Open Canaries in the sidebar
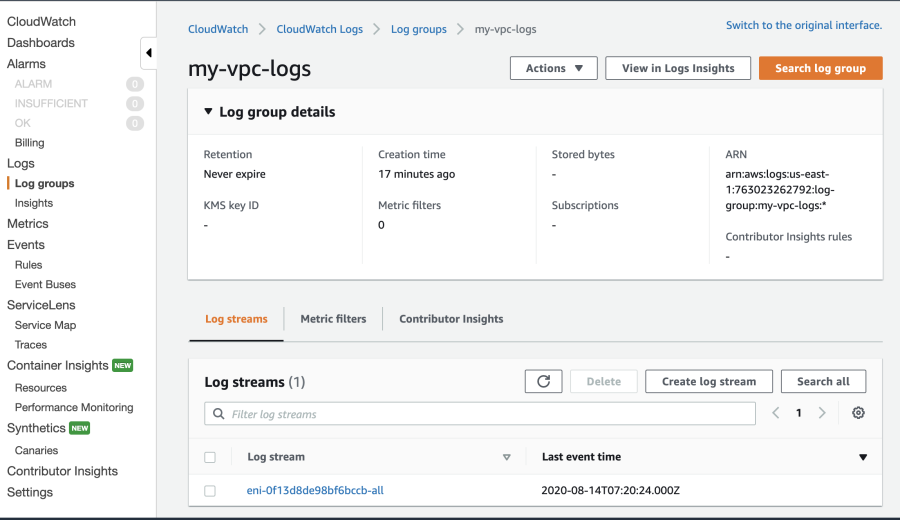This screenshot has width=900, height=520. (x=36, y=451)
